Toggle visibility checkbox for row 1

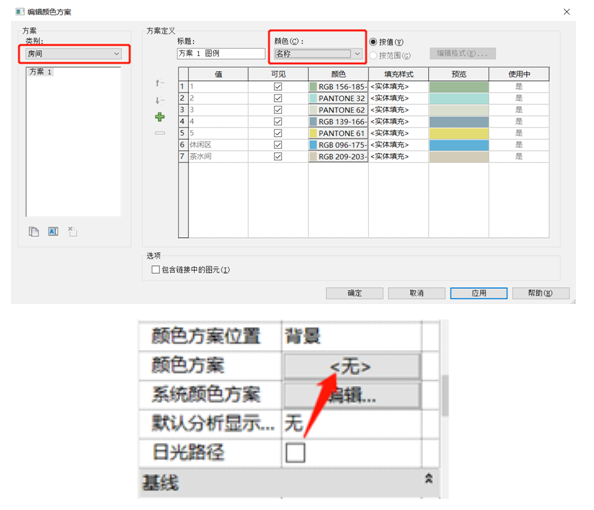click(278, 87)
